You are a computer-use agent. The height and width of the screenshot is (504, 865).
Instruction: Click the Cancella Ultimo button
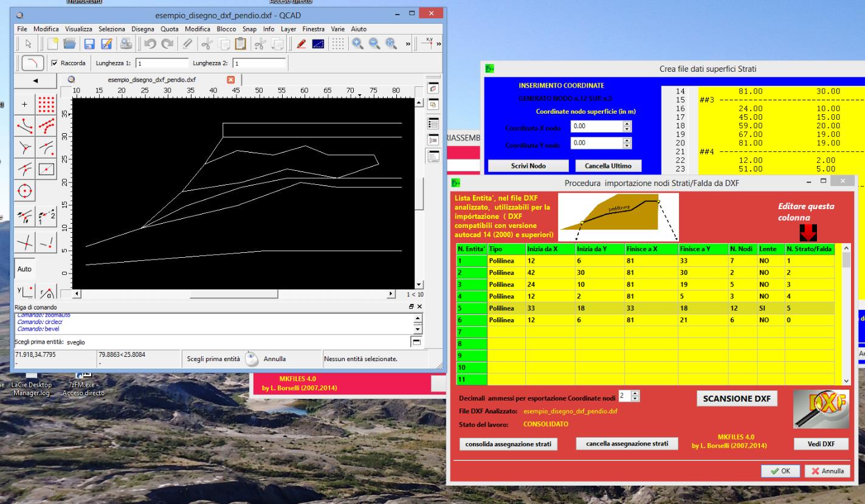pos(608,166)
